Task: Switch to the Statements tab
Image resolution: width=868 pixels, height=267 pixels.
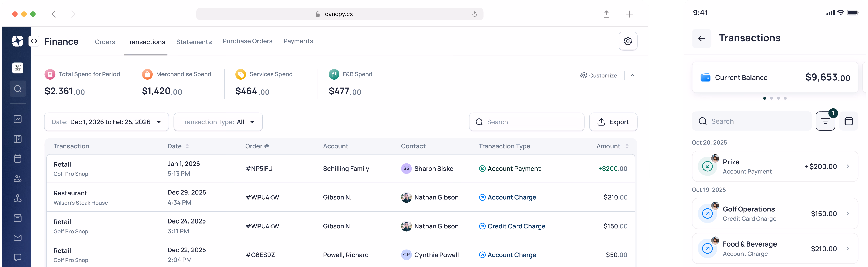Action: pos(194,42)
